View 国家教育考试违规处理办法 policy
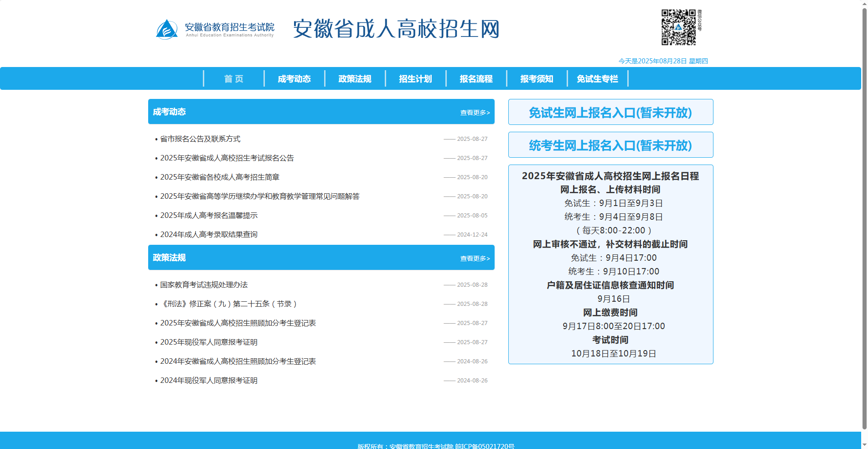This screenshot has width=868, height=449. [204, 284]
